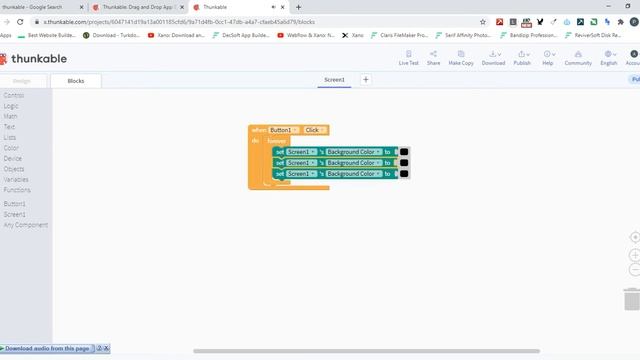Open the Functions blocks category
The height and width of the screenshot is (360, 640).
point(17,190)
